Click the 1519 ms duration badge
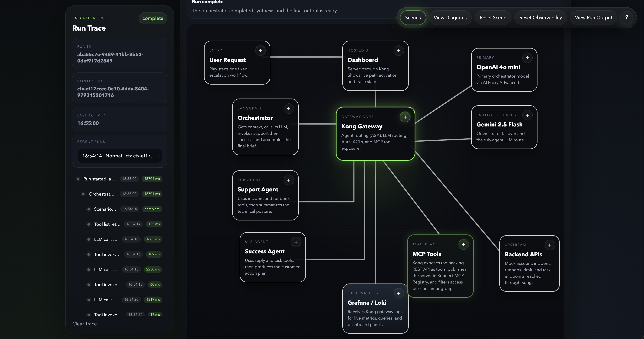 tap(153, 299)
